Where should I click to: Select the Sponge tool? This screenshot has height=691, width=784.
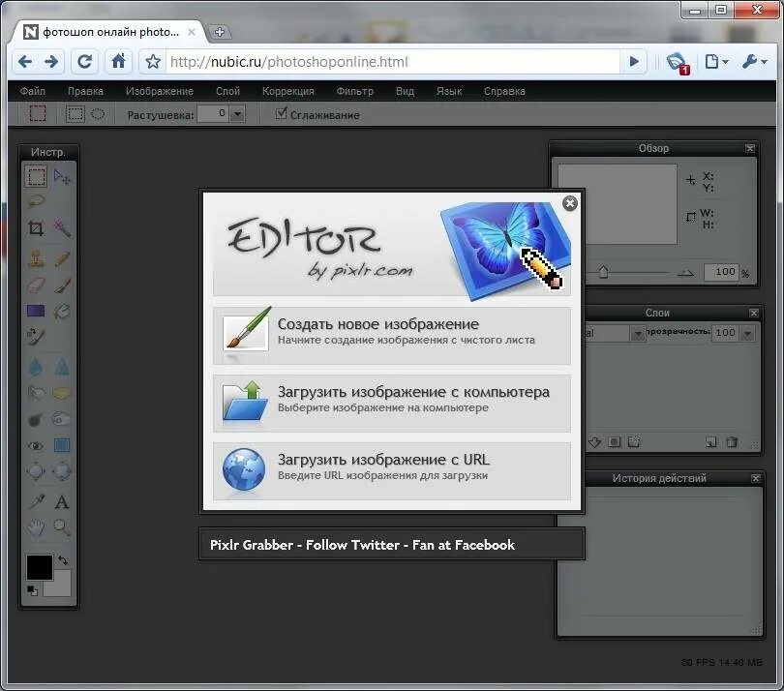(62, 393)
